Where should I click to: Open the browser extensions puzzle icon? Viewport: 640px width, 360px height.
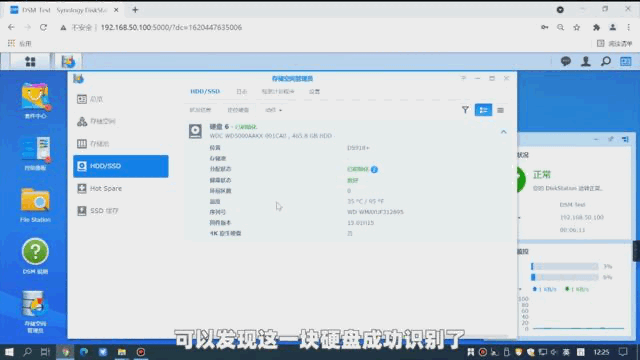pos(596,27)
